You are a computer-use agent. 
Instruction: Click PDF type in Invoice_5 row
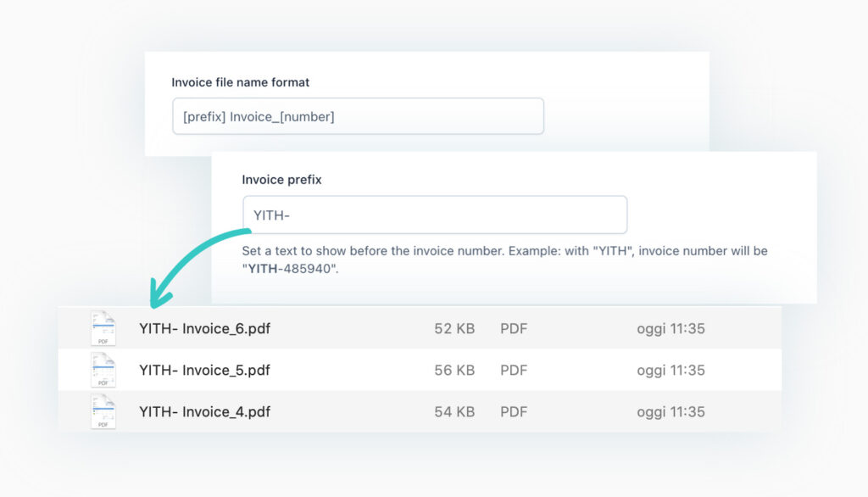514,370
